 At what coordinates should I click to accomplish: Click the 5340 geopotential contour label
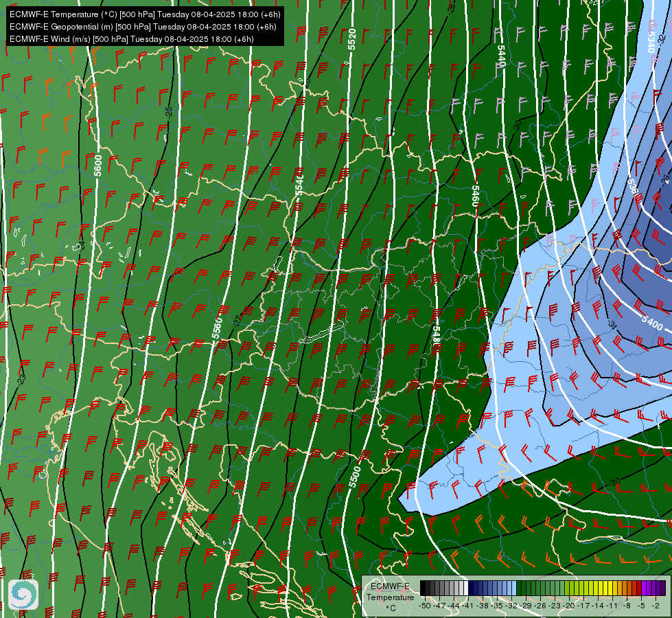(x=651, y=42)
